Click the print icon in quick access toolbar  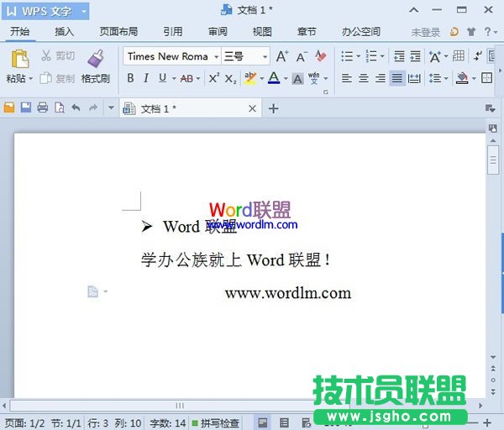point(43,108)
